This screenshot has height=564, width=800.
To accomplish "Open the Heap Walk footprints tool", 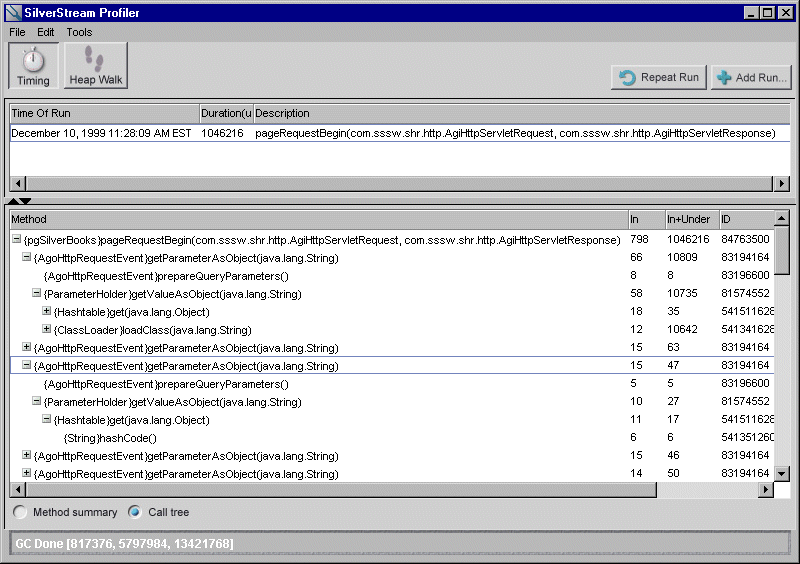I will tap(95, 66).
